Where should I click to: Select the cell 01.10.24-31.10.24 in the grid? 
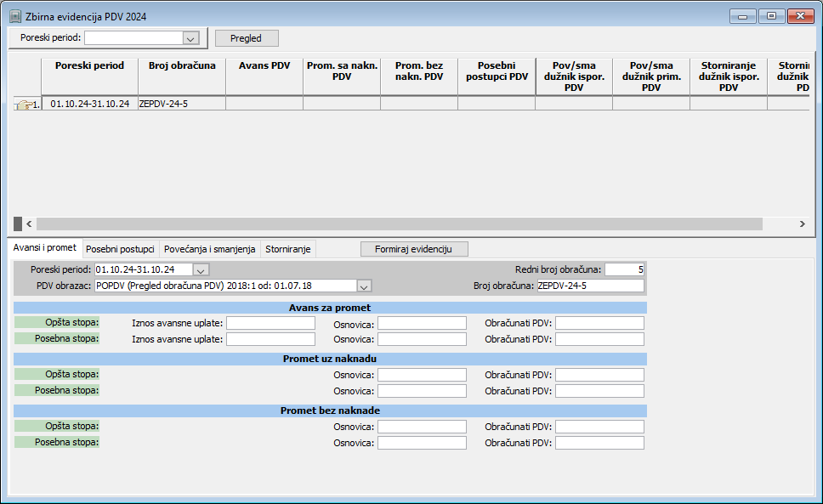click(90, 104)
